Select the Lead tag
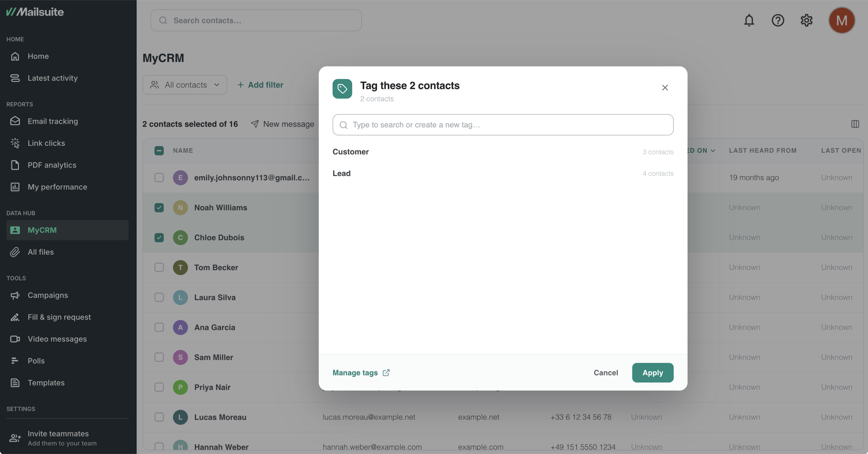868x454 pixels. [x=503, y=174]
